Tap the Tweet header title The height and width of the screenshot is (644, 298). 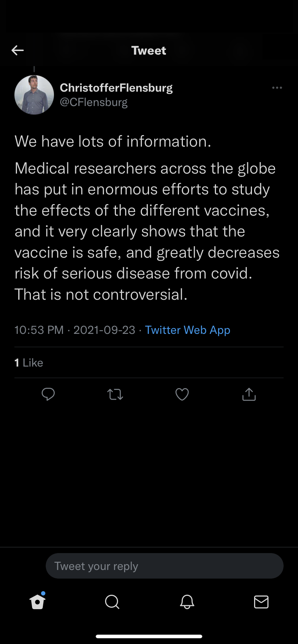click(149, 51)
